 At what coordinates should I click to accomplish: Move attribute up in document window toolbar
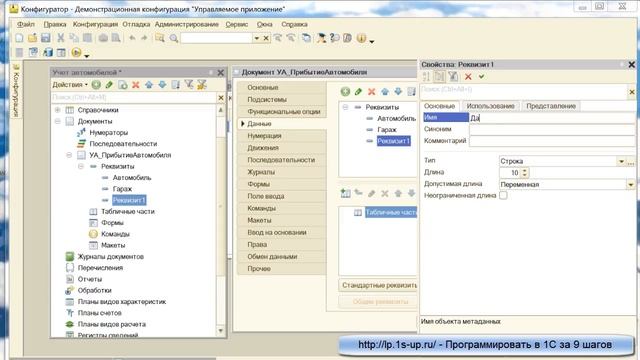pyautogui.click(x=385, y=91)
